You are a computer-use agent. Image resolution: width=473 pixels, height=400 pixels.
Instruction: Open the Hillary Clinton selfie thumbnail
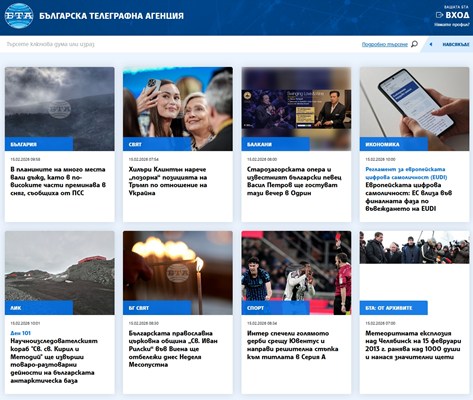178,109
